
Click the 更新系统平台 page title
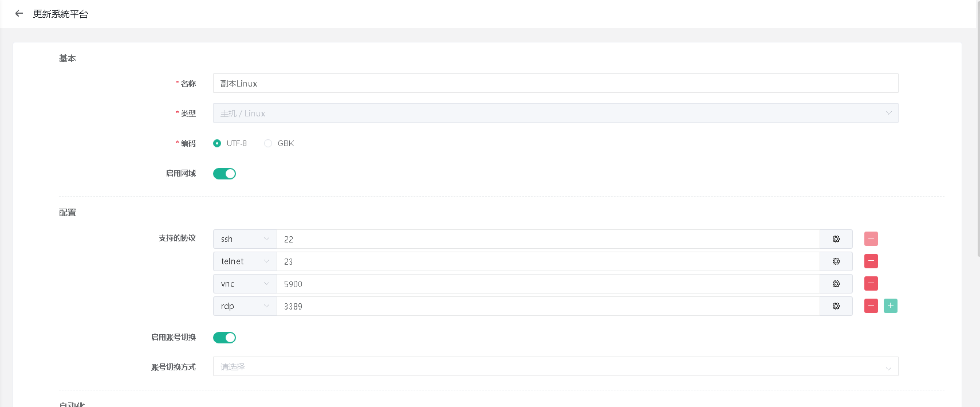tap(61, 14)
